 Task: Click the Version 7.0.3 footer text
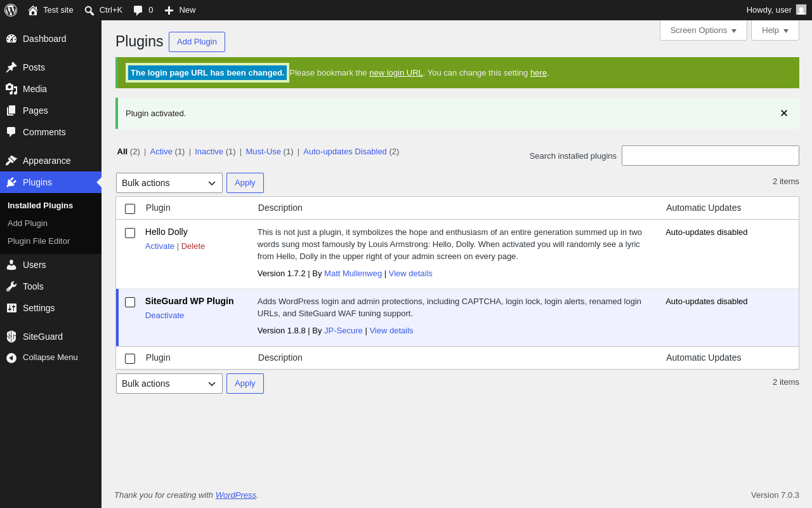[x=775, y=495]
